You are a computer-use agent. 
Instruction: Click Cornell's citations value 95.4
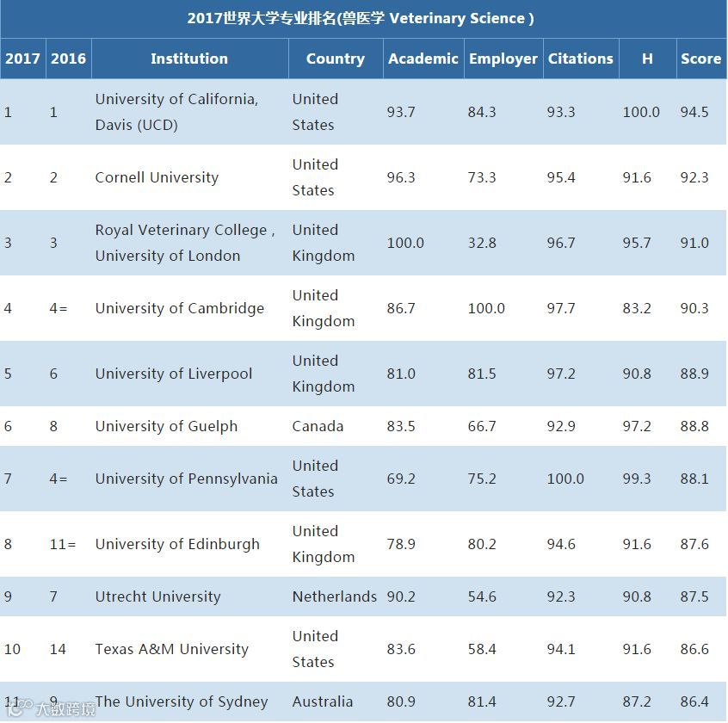coord(561,177)
